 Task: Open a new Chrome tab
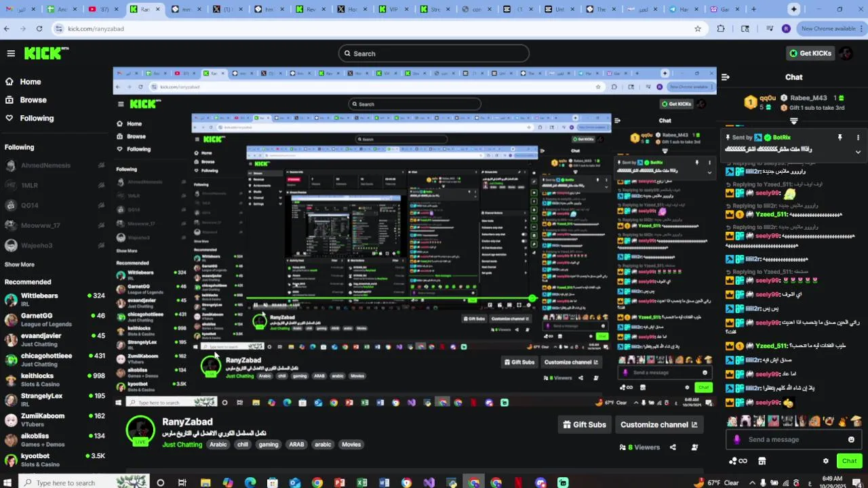753,9
